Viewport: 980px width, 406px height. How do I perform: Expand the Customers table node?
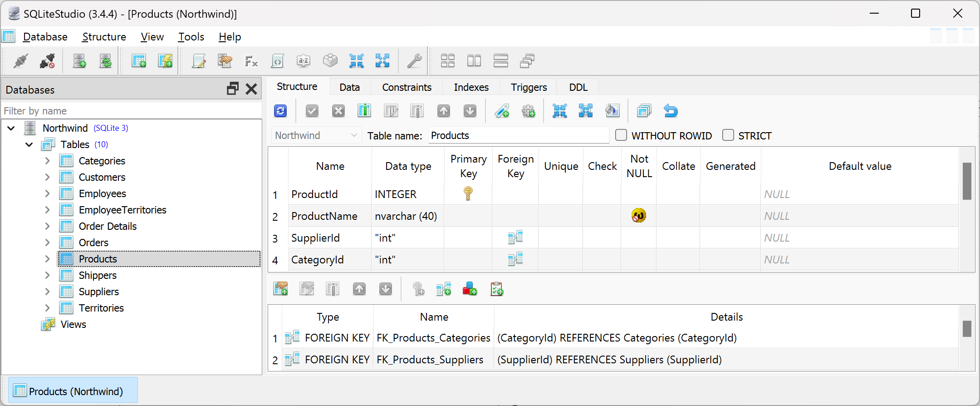pos(47,177)
